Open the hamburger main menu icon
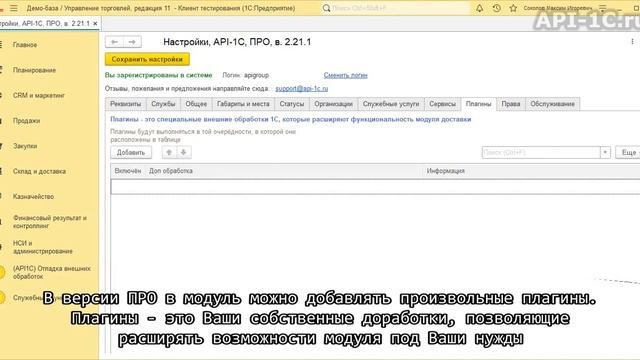This screenshot has width=640, height=360. pyautogui.click(x=14, y=8)
